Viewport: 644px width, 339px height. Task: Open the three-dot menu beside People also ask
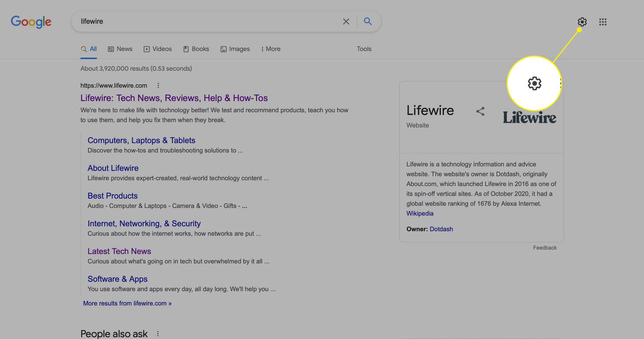[158, 334]
